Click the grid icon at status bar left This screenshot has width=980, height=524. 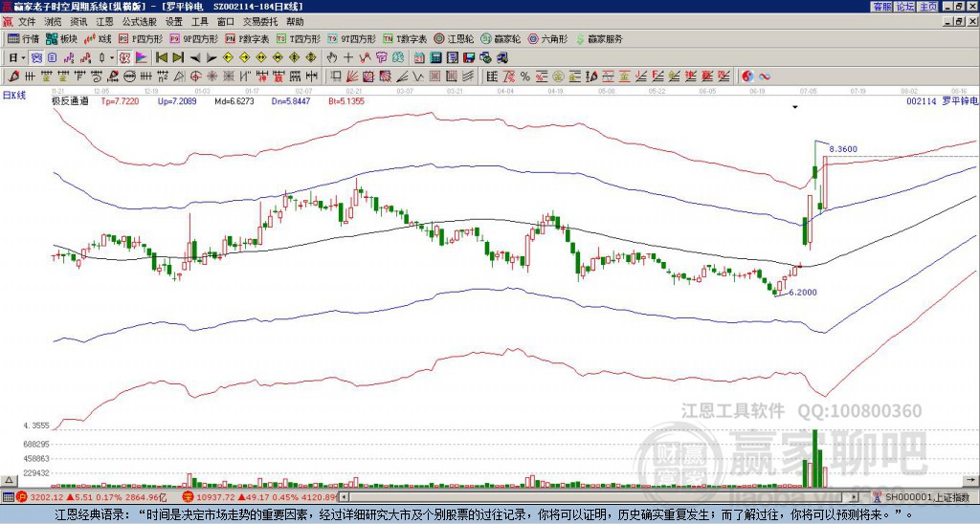(8, 497)
